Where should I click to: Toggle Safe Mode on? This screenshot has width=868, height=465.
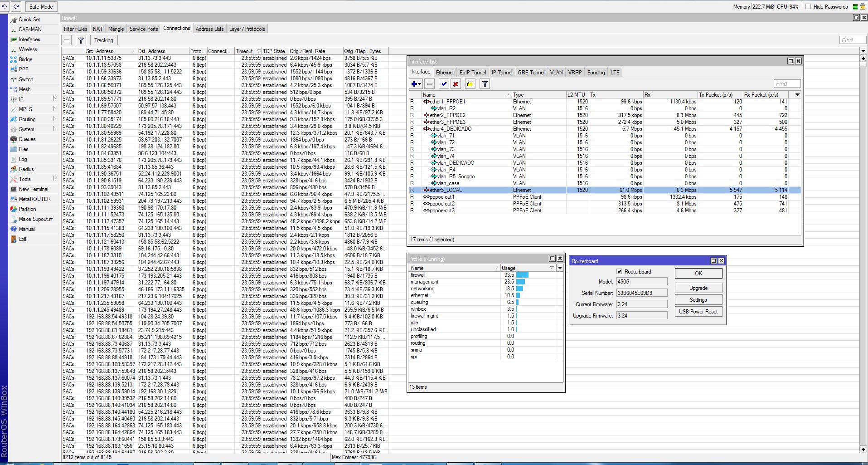point(41,6)
